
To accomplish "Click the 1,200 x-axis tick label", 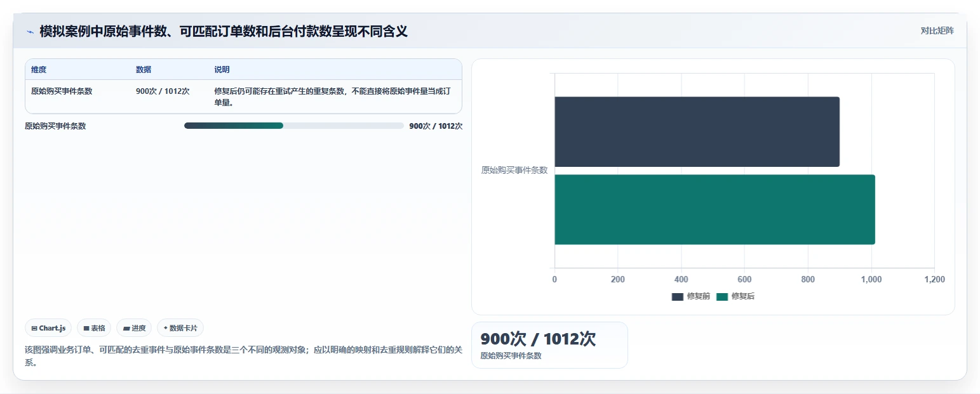I will pos(934,279).
